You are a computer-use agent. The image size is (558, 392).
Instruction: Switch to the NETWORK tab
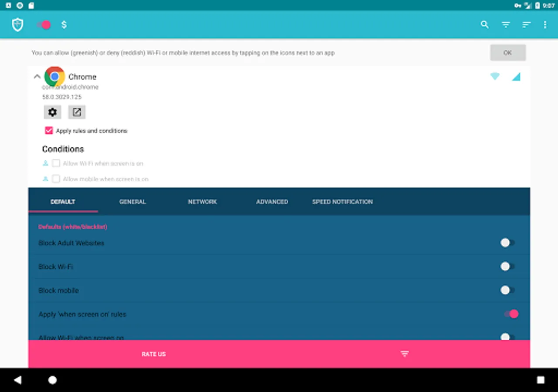click(202, 202)
